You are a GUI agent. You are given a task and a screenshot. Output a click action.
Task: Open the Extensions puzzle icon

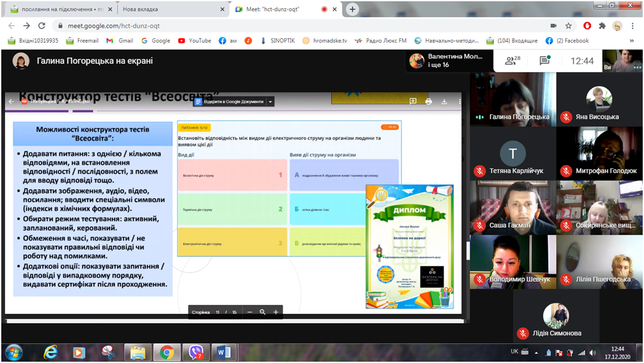tap(602, 26)
